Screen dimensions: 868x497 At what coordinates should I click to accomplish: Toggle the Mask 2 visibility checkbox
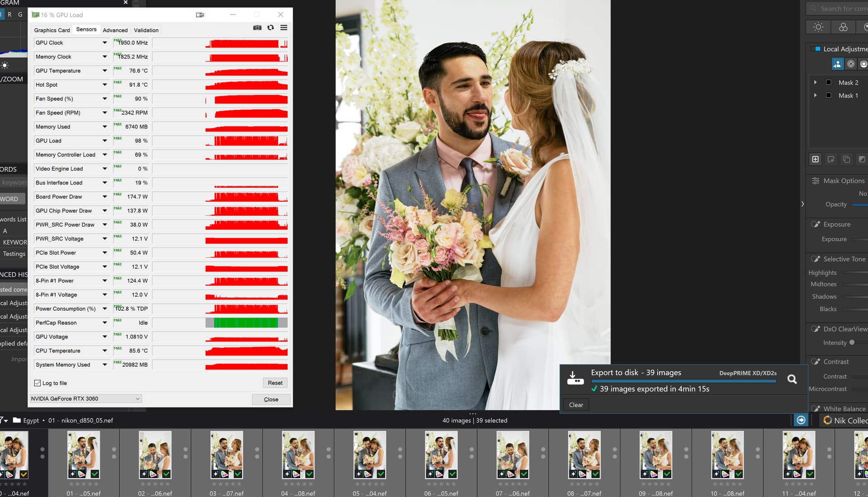[x=829, y=82]
